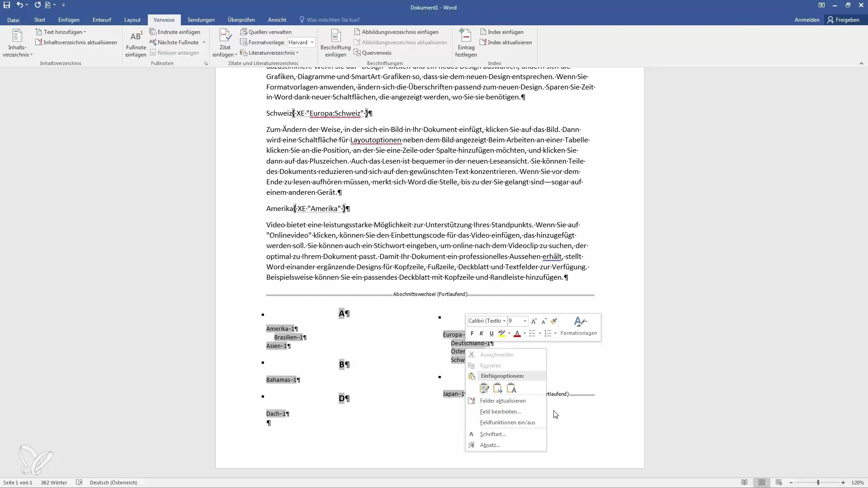Increase font size in the mini toolbar

click(534, 321)
